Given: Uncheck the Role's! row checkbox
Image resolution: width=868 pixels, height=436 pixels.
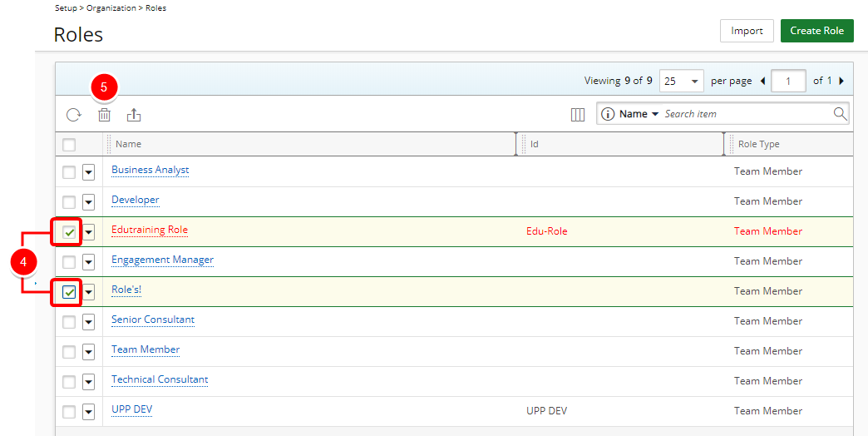Looking at the screenshot, I should (69, 292).
